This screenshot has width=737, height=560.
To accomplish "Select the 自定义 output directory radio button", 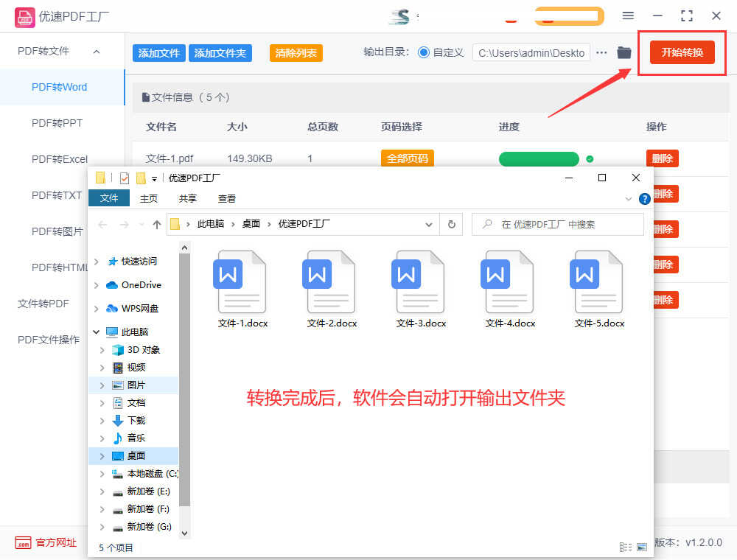I will tap(424, 52).
